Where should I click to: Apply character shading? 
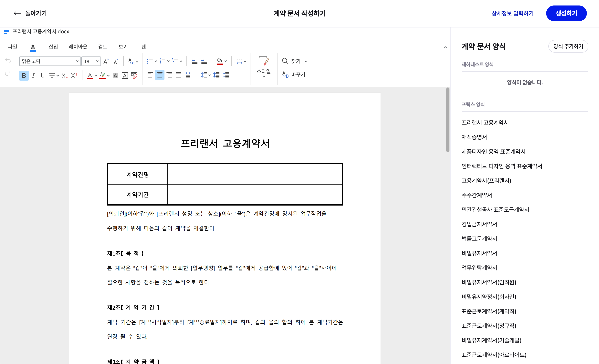click(x=115, y=76)
